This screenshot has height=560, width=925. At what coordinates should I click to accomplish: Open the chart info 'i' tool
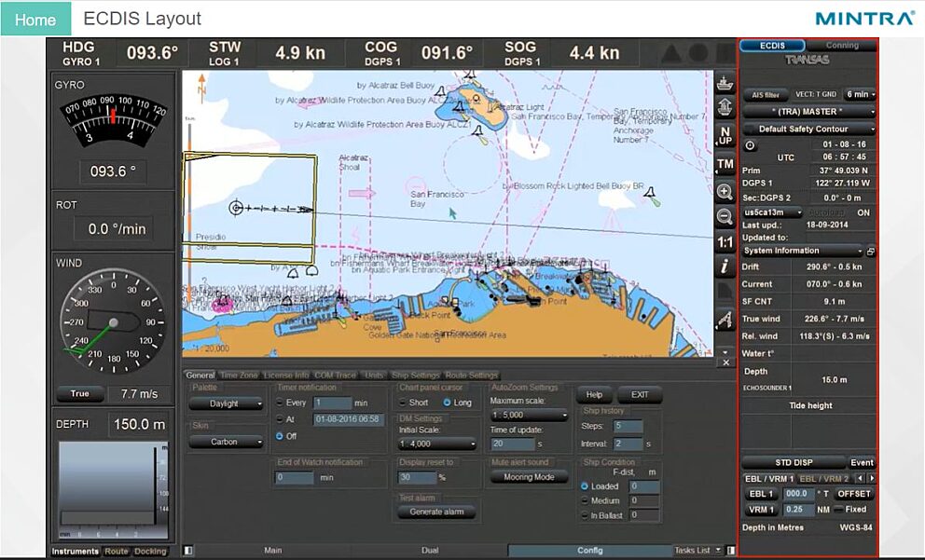(725, 266)
